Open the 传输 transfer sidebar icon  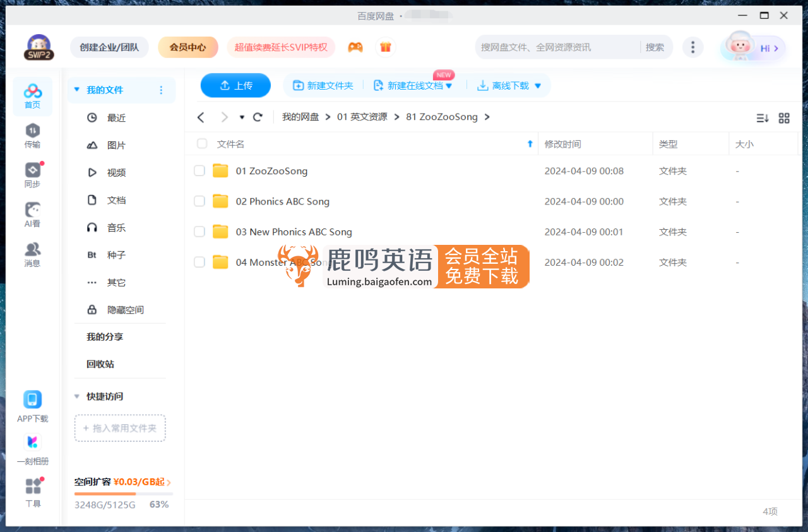[33, 136]
